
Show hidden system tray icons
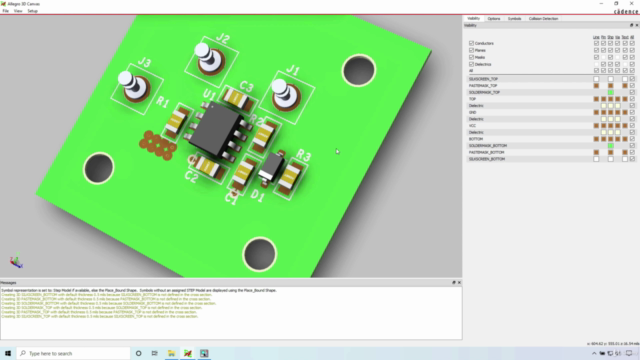594,353
